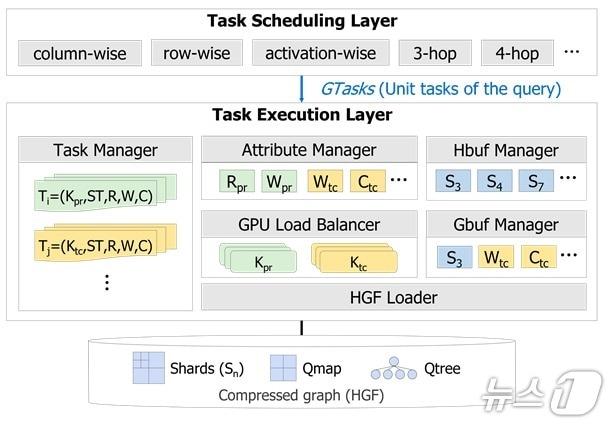Click the 4-hop box
Image resolution: width=611 pixels, height=424 pixels.
(x=517, y=53)
